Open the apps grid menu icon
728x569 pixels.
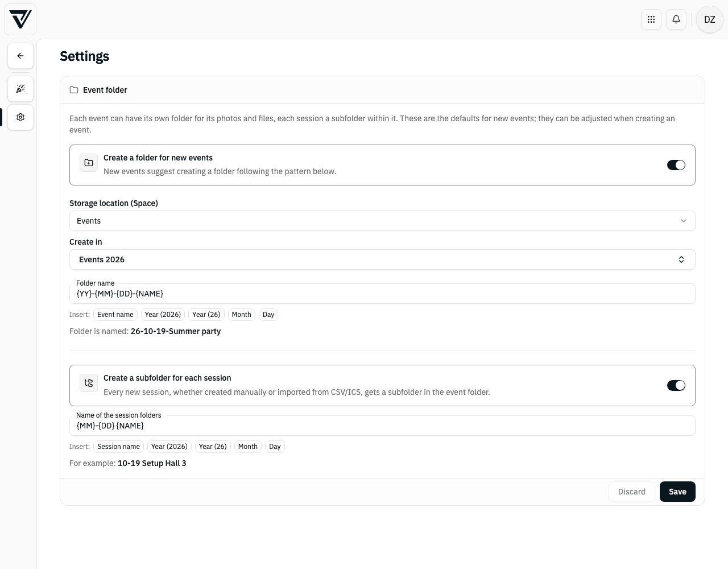(651, 19)
